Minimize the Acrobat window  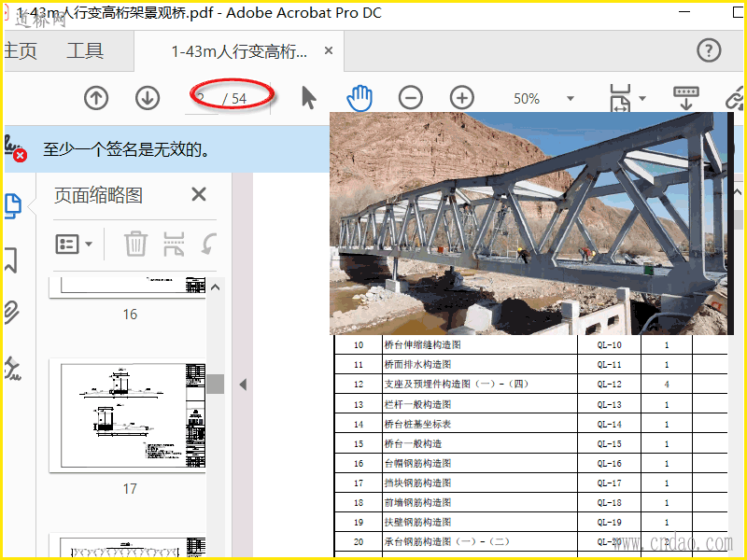point(684,11)
